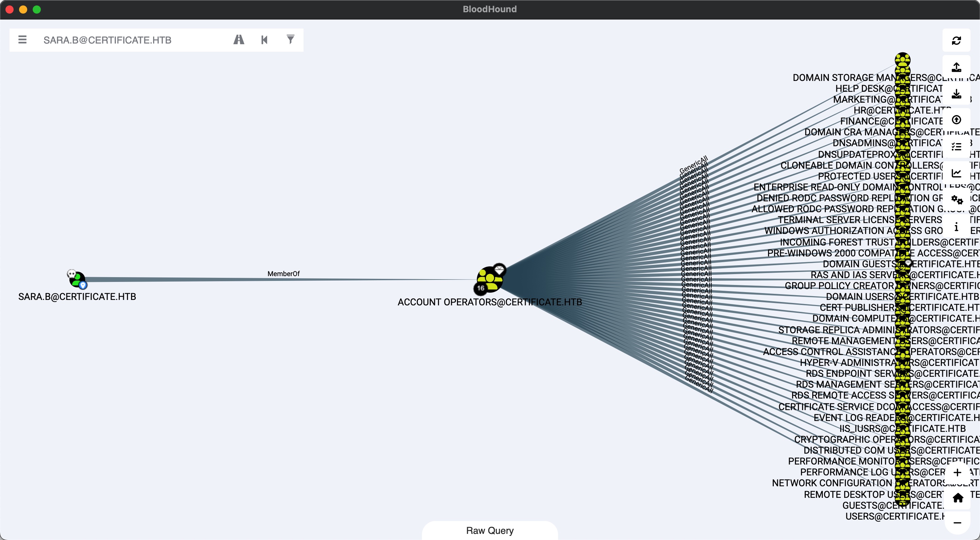Screen dimensions: 980x540
Task: Open the about info icon
Action: point(957,227)
